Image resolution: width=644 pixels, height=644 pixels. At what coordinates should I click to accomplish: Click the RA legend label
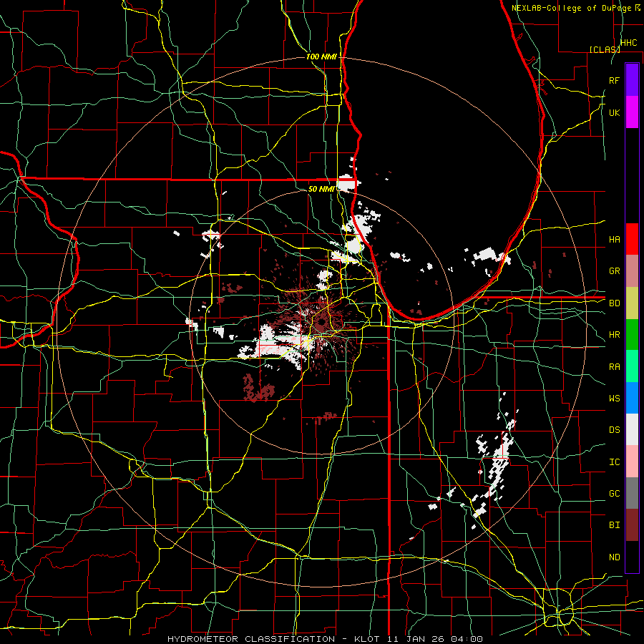tap(614, 367)
